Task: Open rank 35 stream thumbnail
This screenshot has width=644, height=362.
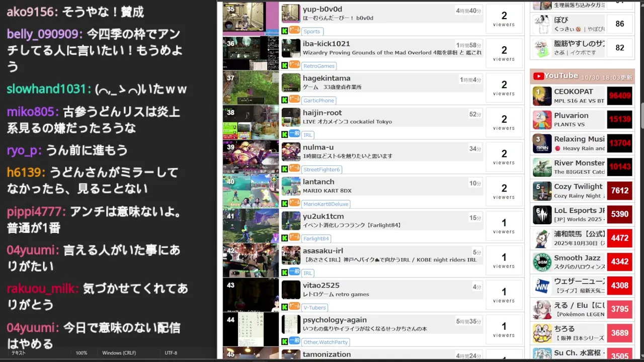Action: (x=251, y=18)
